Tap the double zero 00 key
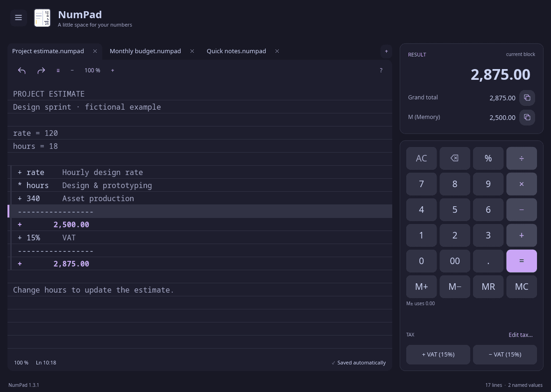The height and width of the screenshot is (392, 551). click(455, 261)
